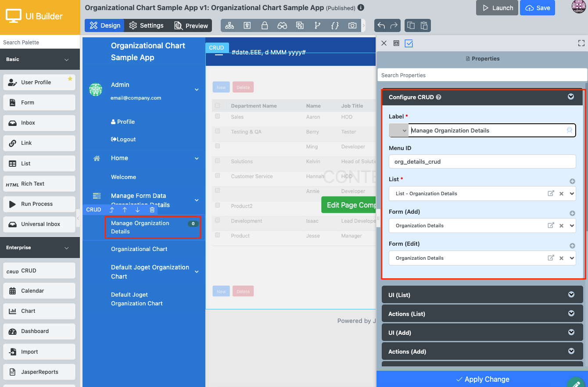Click the padlock permission icon
Image resolution: width=588 pixels, height=387 pixels.
tap(265, 25)
